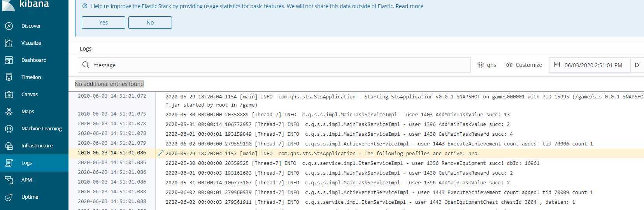This screenshot has height=210, width=644.
Task: Click the Logs page heading
Action: [86, 49]
